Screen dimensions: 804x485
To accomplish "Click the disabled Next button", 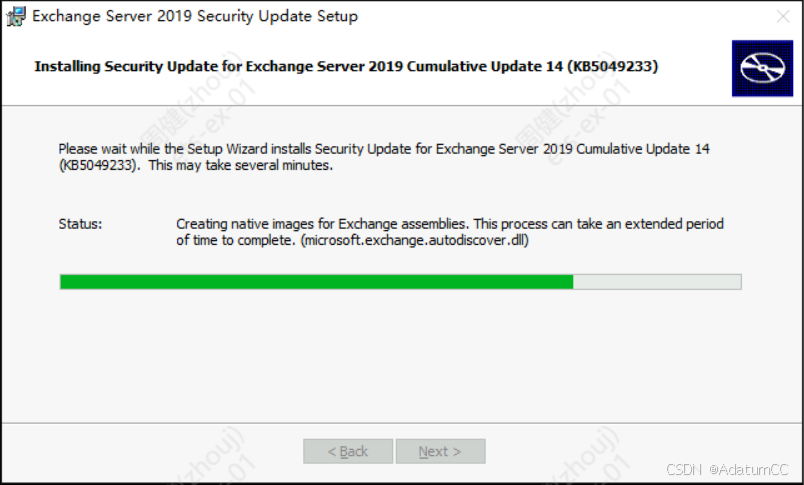I will tap(440, 451).
